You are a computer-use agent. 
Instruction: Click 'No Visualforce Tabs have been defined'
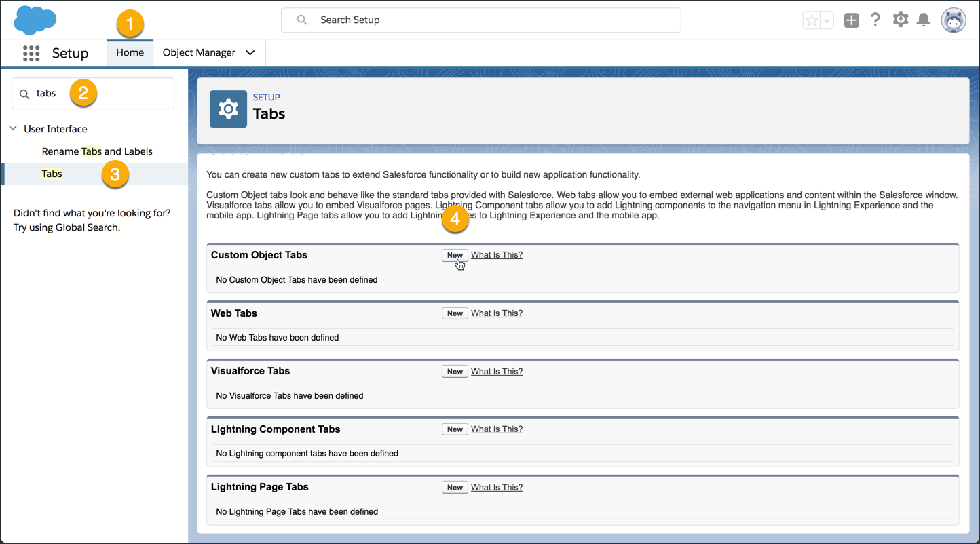[x=290, y=395]
